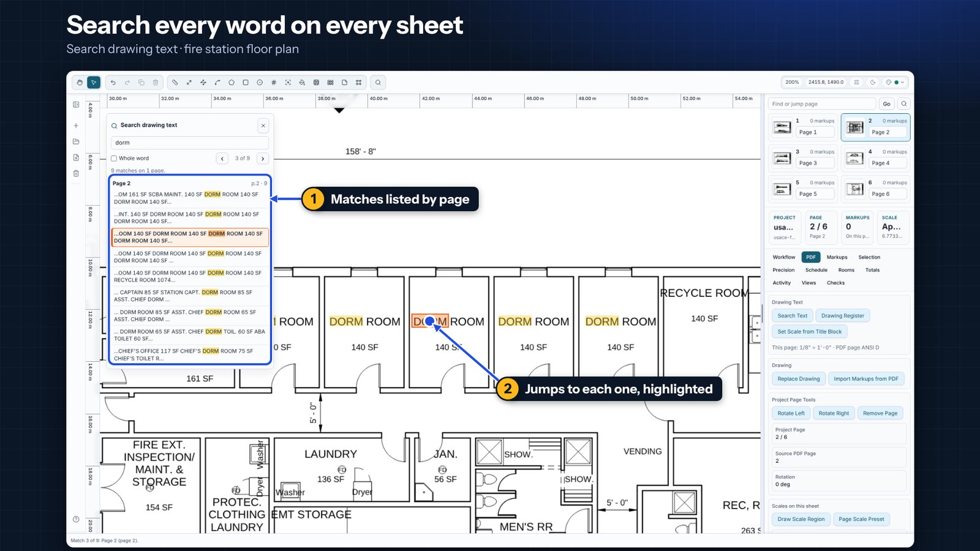Viewport: 980px width, 551px height.
Task: Undo the last action
Action: click(x=113, y=82)
